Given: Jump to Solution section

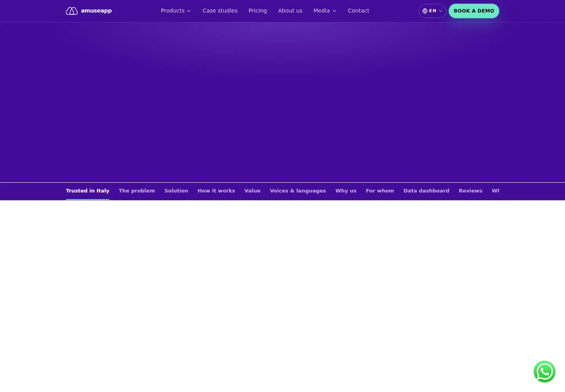Looking at the screenshot, I should click(x=176, y=191).
